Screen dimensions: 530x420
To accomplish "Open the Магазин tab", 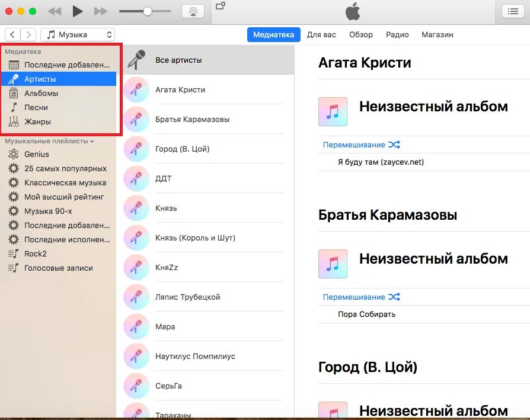I will click(x=438, y=35).
